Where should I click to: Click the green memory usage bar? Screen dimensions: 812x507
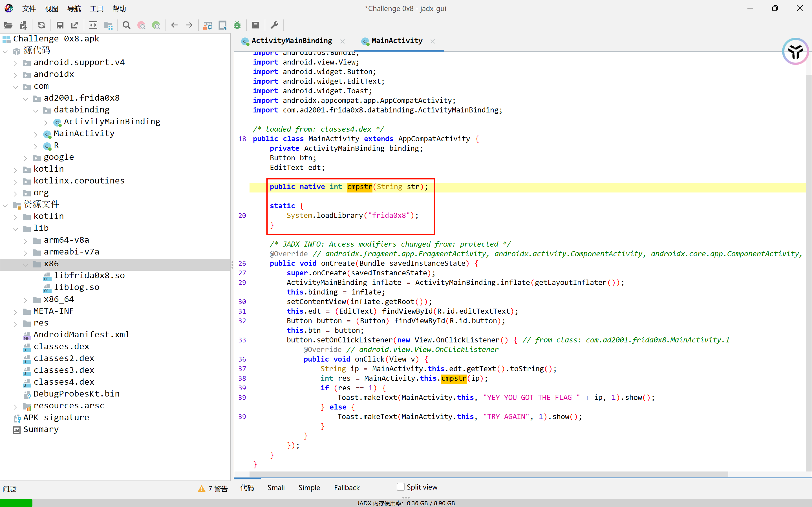pyautogui.click(x=16, y=503)
